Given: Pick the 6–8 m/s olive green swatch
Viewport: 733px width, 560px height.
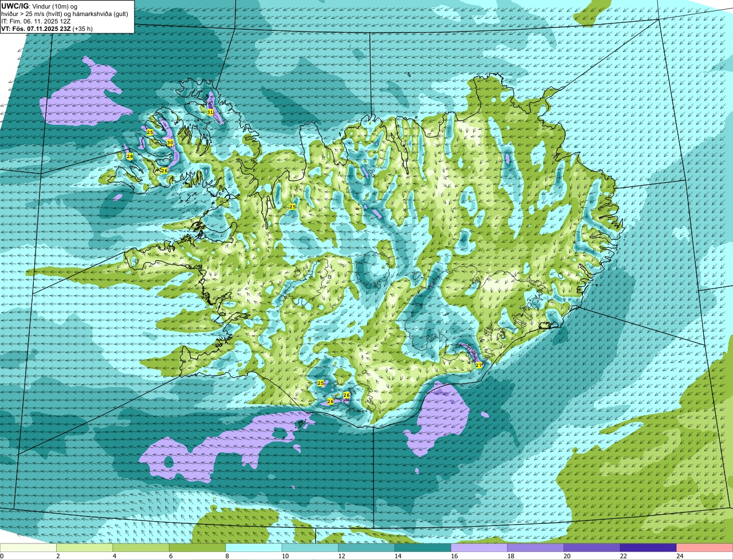Looking at the screenshot, I should tap(198, 548).
